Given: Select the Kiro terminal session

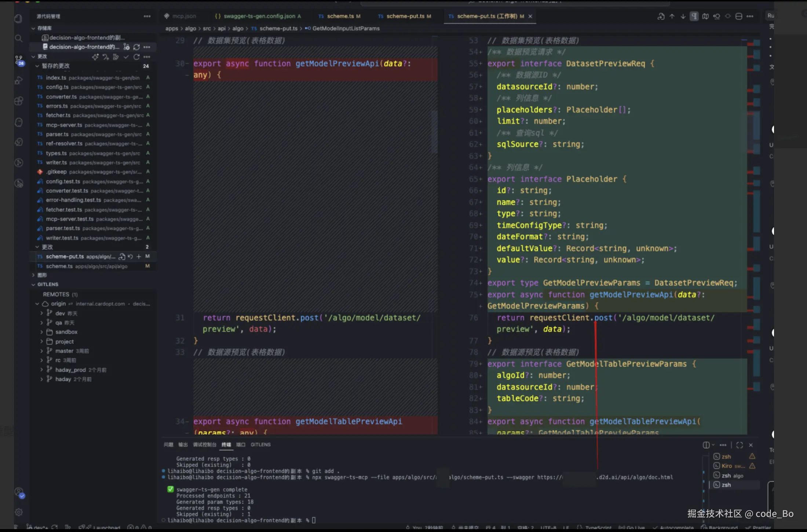Looking at the screenshot, I should pos(727,466).
